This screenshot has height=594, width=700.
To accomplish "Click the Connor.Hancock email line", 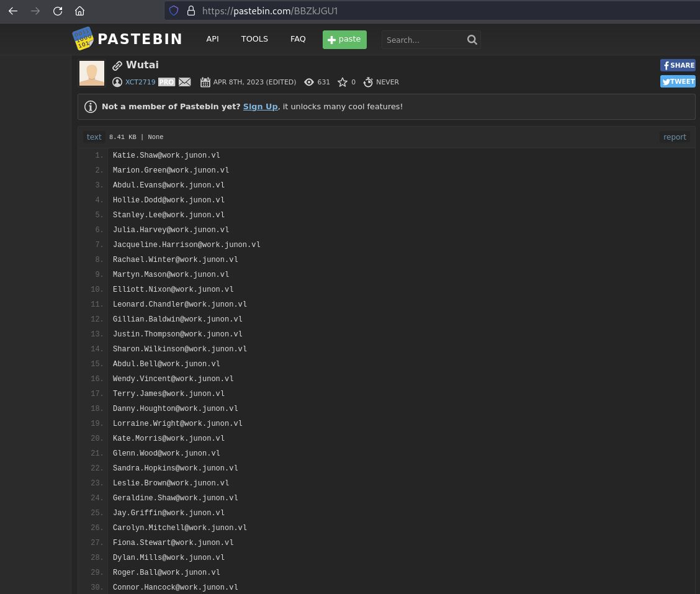I will [176, 587].
